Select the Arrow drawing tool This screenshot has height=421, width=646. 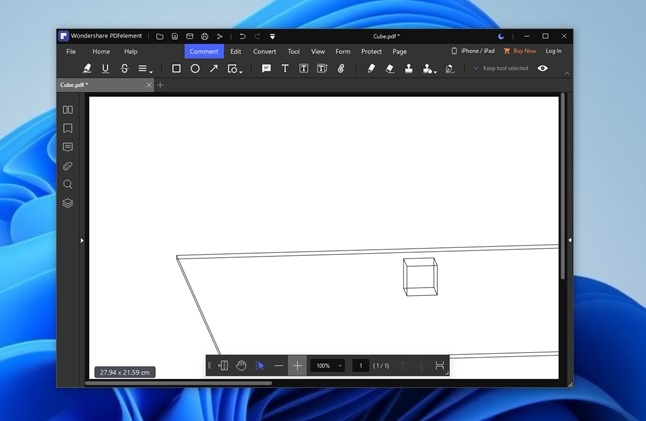(214, 68)
